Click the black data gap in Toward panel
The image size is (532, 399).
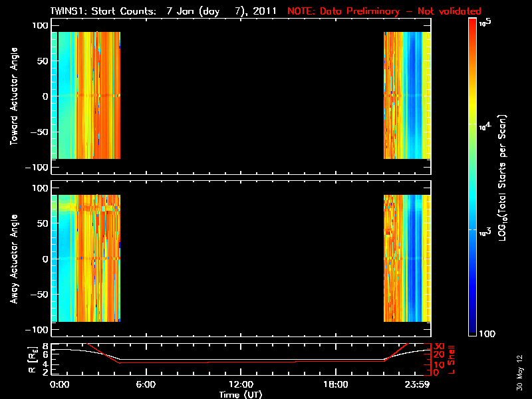pyautogui.click(x=251, y=96)
